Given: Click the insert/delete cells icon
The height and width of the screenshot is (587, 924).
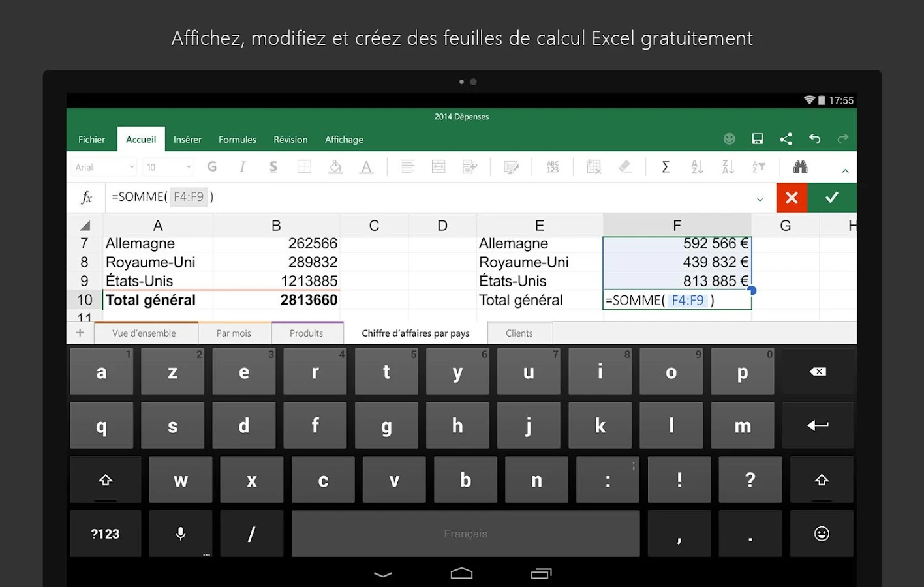Looking at the screenshot, I should click(594, 167).
